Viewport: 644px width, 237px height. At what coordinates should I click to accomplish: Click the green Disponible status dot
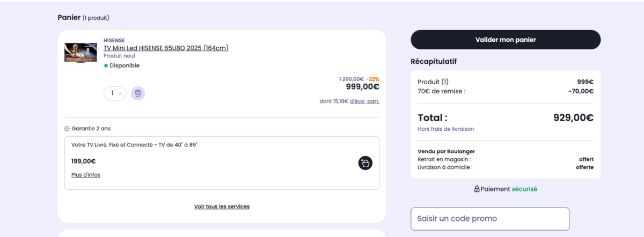[106, 65]
